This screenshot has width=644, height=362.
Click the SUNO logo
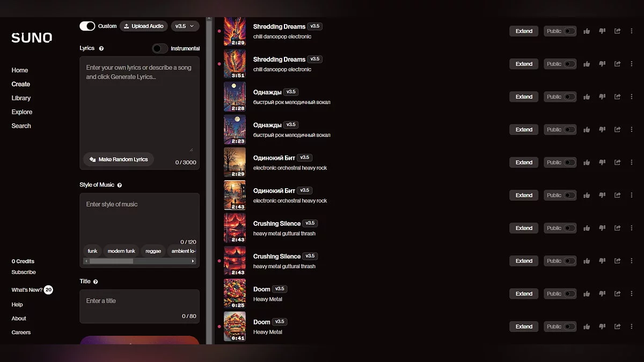(32, 38)
